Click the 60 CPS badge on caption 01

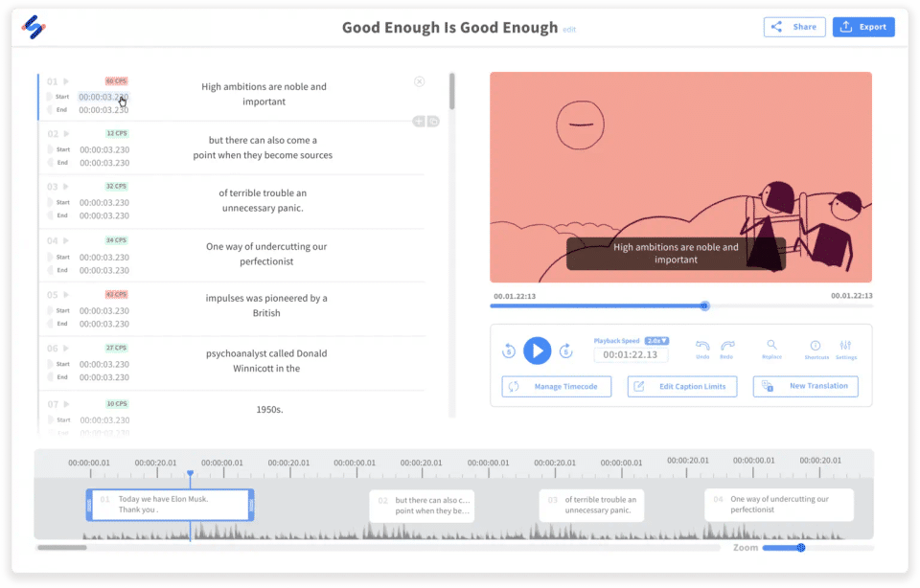coord(116,80)
